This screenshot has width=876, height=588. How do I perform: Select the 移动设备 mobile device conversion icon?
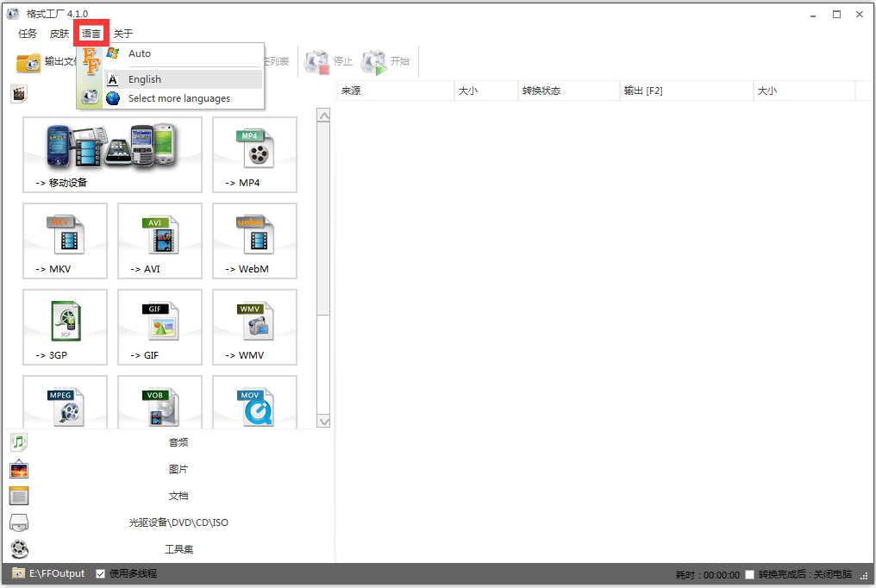[112, 155]
